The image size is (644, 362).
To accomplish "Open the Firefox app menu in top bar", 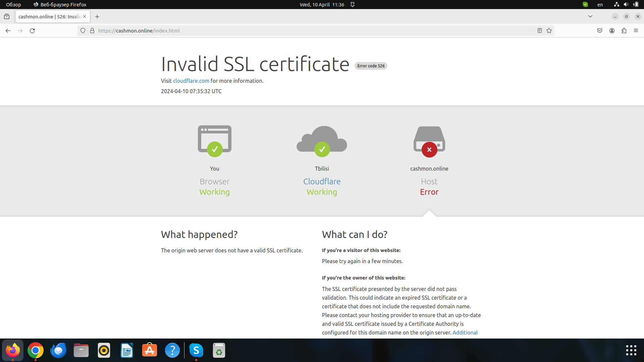I will click(x=60, y=4).
